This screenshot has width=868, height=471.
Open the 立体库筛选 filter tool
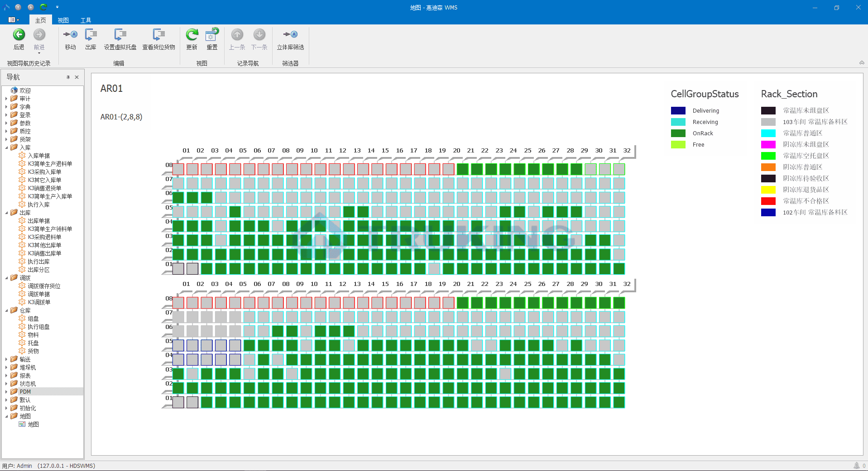point(290,35)
